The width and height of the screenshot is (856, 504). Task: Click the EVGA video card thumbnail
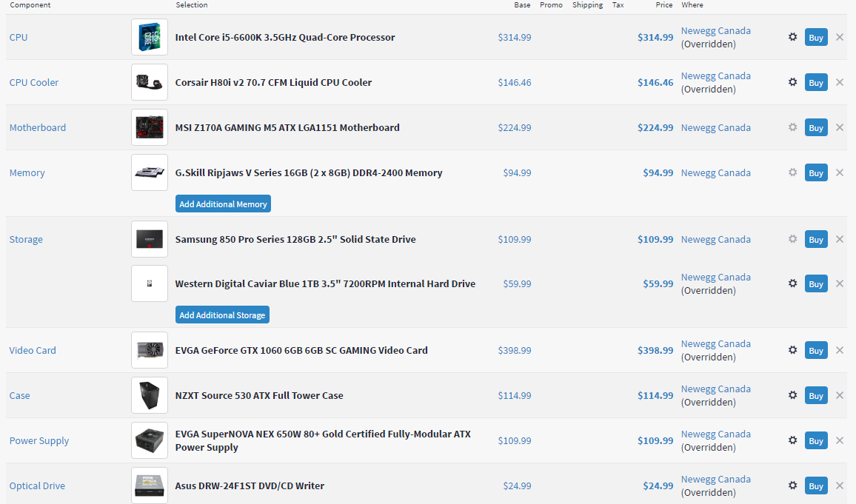pyautogui.click(x=150, y=350)
